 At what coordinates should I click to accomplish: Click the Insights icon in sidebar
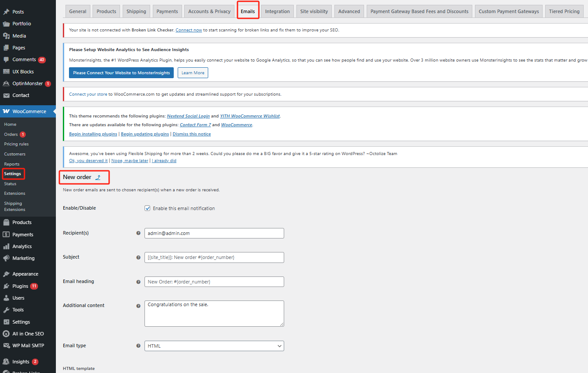pyautogui.click(x=6, y=362)
